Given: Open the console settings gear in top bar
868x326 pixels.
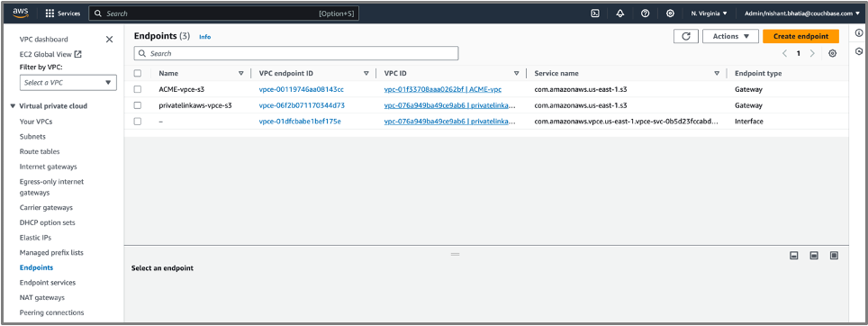Looking at the screenshot, I should coord(670,14).
